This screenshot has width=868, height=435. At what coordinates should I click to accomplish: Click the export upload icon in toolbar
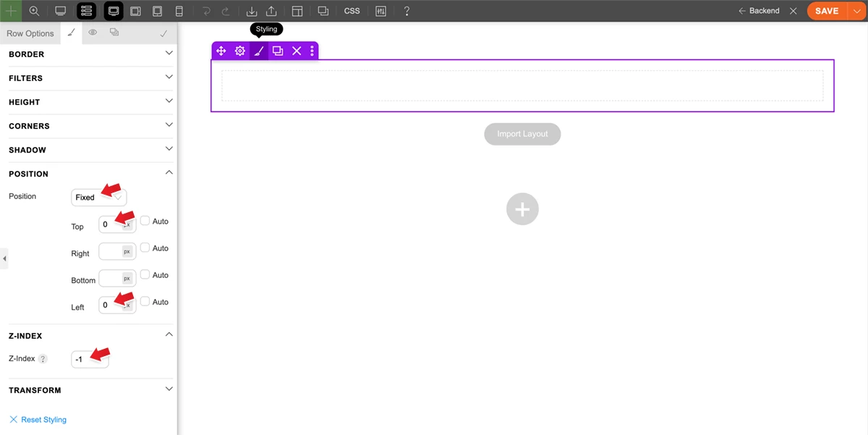click(x=271, y=11)
